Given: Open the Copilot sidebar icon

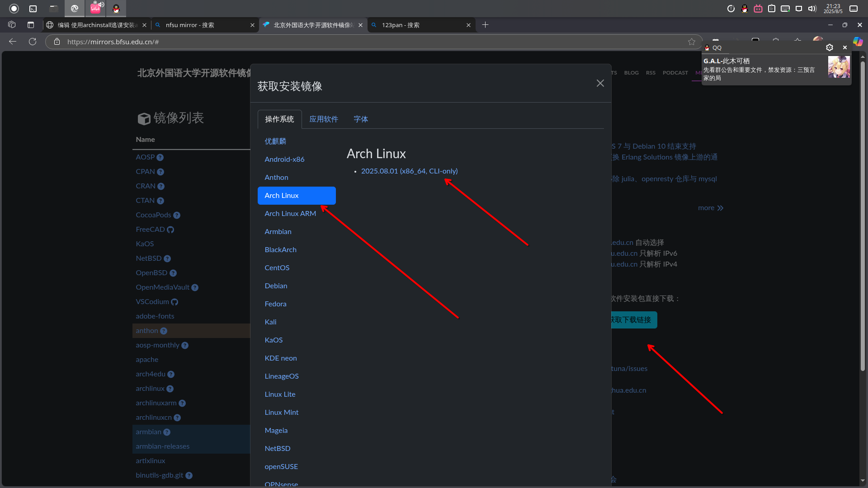Looking at the screenshot, I should [858, 42].
